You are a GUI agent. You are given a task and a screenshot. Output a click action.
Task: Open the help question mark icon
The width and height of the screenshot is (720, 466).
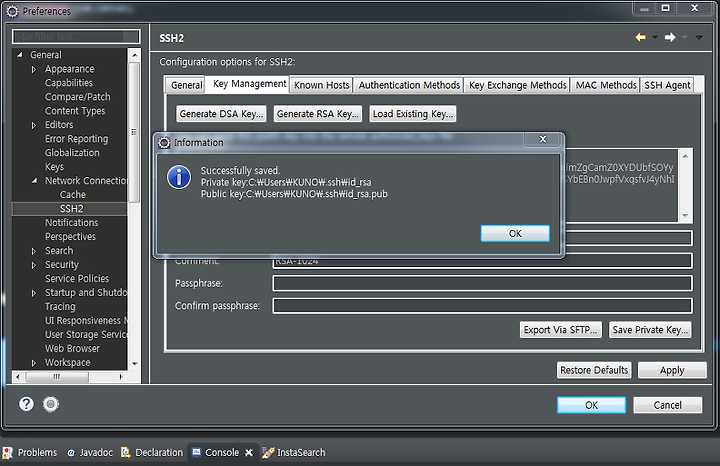26,404
